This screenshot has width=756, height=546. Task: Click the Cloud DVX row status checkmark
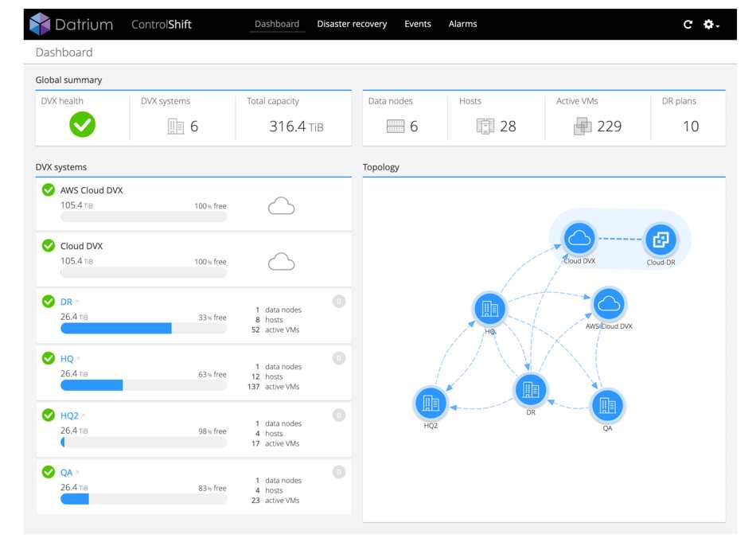(49, 245)
